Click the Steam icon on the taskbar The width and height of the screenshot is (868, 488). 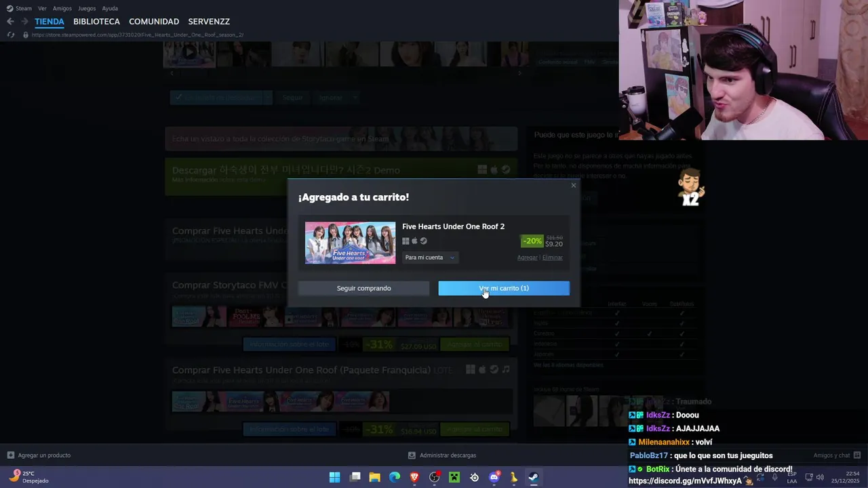pos(534,477)
